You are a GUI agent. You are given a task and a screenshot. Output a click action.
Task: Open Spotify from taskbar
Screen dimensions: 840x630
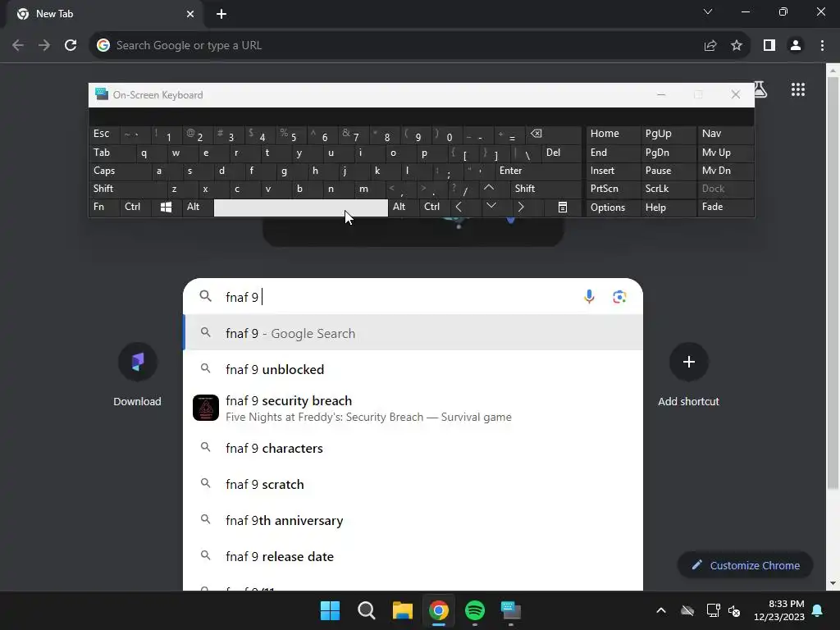pyautogui.click(x=475, y=610)
